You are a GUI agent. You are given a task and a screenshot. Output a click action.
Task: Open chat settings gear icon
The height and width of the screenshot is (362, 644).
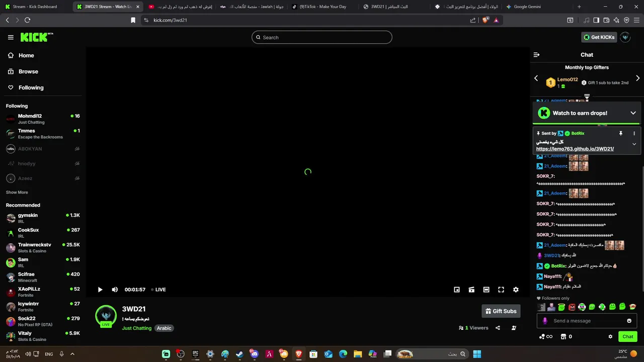pyautogui.click(x=610, y=337)
